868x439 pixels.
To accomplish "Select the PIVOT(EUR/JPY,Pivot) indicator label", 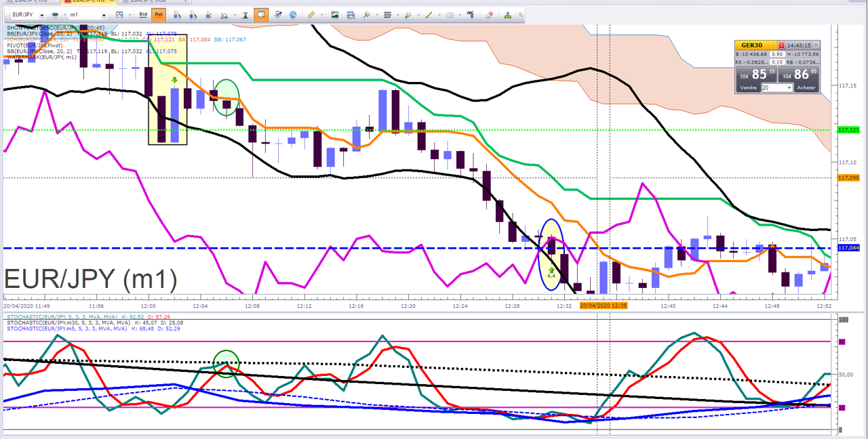I will 33,45.
